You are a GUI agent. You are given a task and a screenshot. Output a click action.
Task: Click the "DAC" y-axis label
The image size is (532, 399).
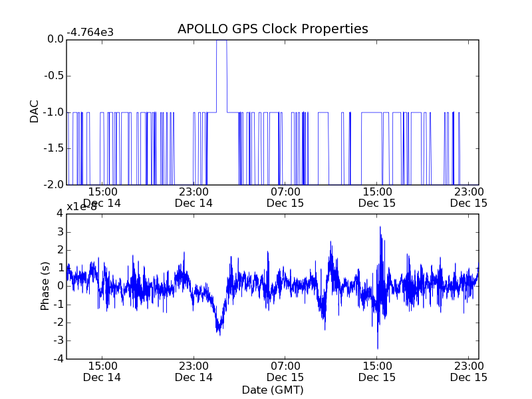tap(35, 111)
